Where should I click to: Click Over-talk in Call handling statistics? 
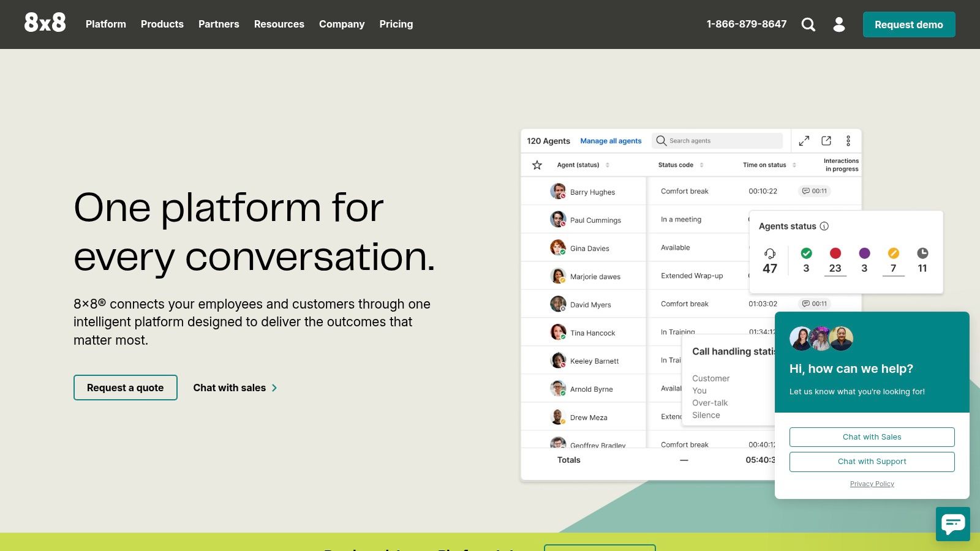pyautogui.click(x=710, y=403)
